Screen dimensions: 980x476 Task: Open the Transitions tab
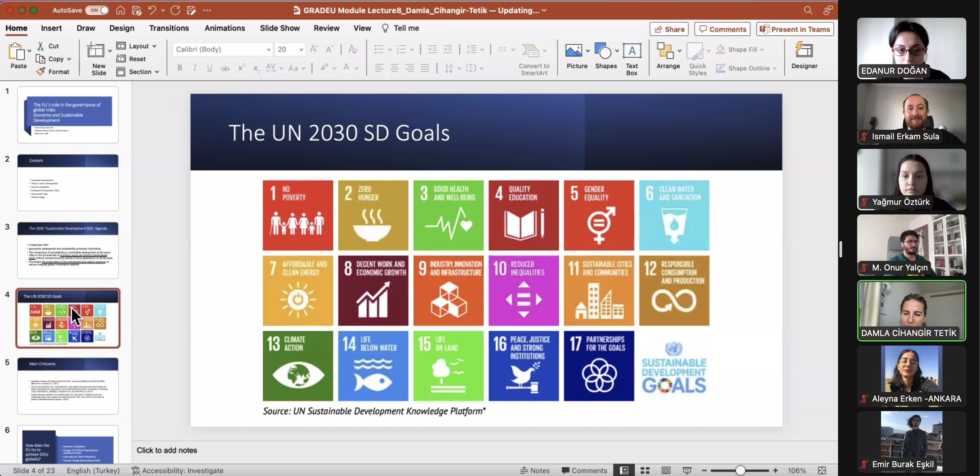click(169, 28)
